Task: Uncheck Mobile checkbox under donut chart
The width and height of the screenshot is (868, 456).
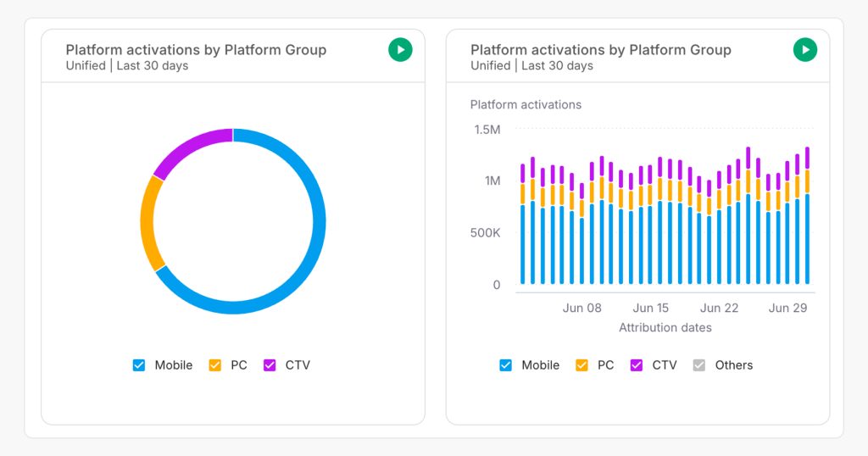Action: (139, 365)
